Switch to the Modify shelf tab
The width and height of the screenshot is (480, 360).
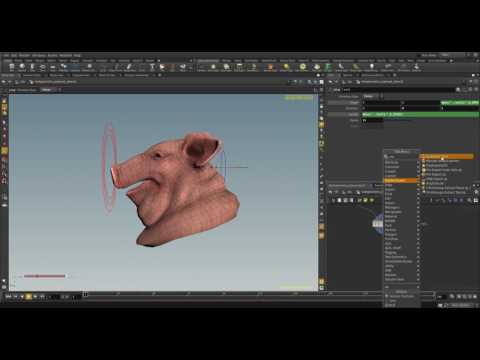click(x=18, y=61)
